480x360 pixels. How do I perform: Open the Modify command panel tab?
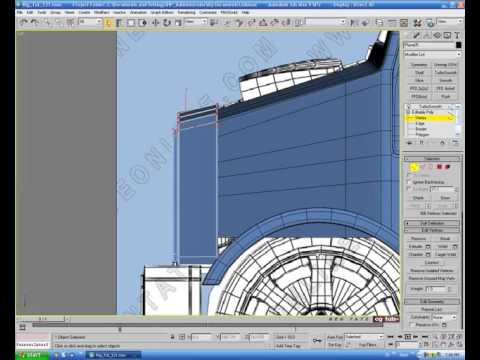pyautogui.click(x=416, y=35)
